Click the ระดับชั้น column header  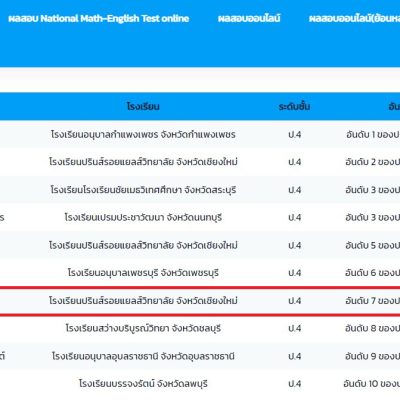point(295,106)
